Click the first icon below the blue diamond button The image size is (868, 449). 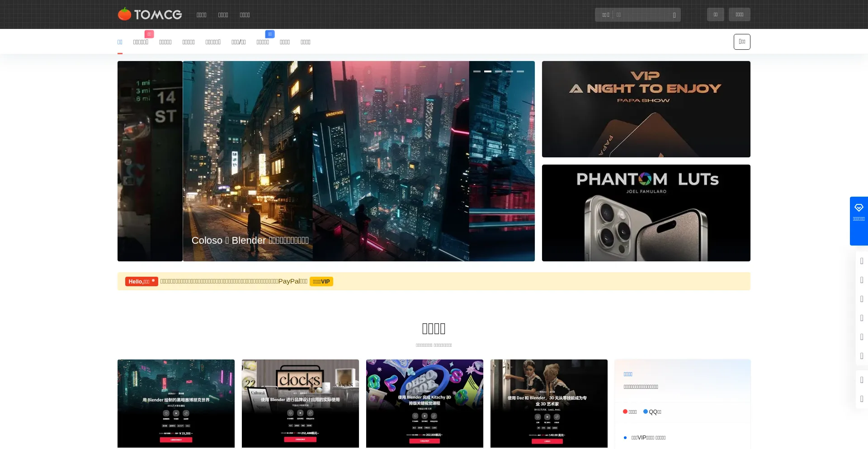pos(862,261)
